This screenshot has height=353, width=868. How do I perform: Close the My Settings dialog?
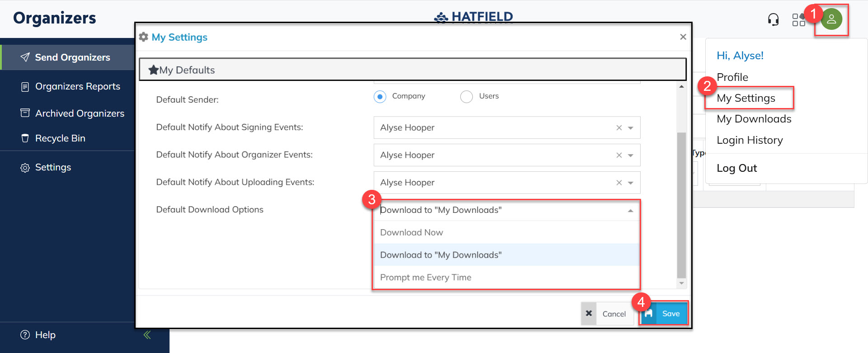(683, 37)
